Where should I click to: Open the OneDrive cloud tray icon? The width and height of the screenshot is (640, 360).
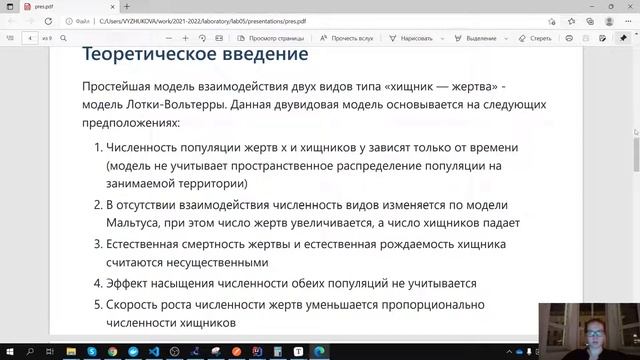519,351
